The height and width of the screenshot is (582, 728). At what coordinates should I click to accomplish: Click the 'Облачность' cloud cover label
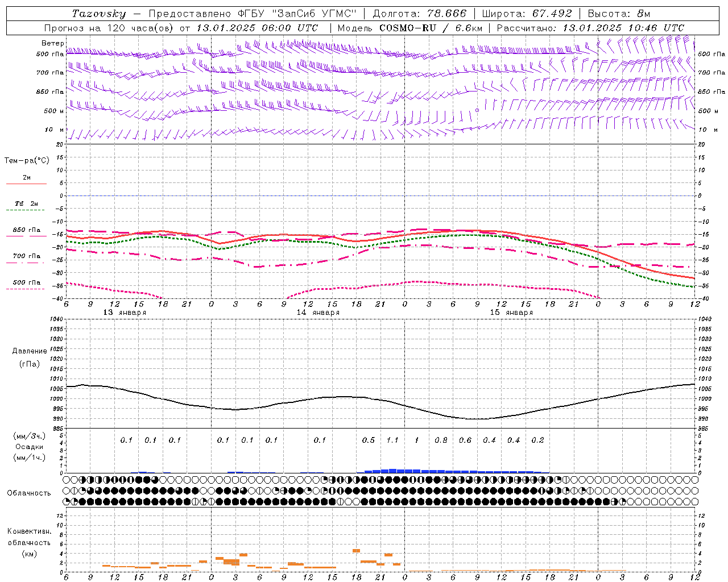pyautogui.click(x=29, y=493)
